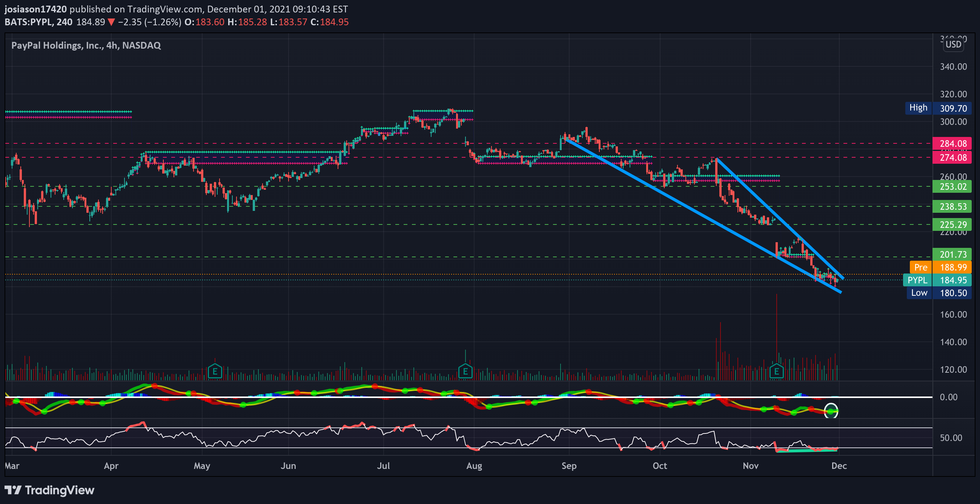Click the Pre 188.99 pre-market label

[x=940, y=267]
